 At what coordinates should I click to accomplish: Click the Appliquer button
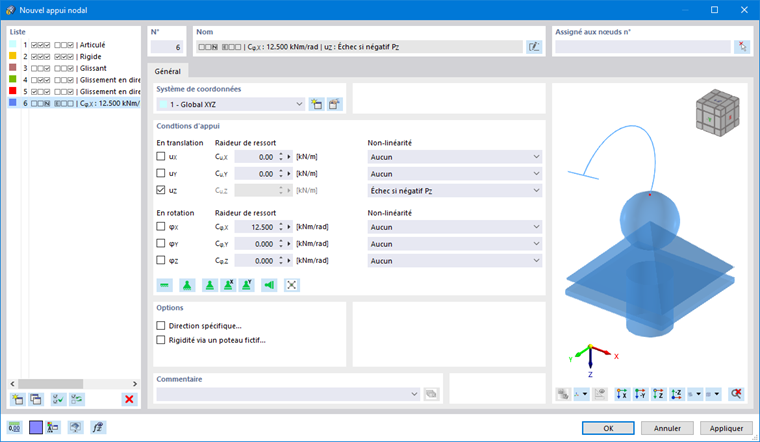(x=726, y=428)
